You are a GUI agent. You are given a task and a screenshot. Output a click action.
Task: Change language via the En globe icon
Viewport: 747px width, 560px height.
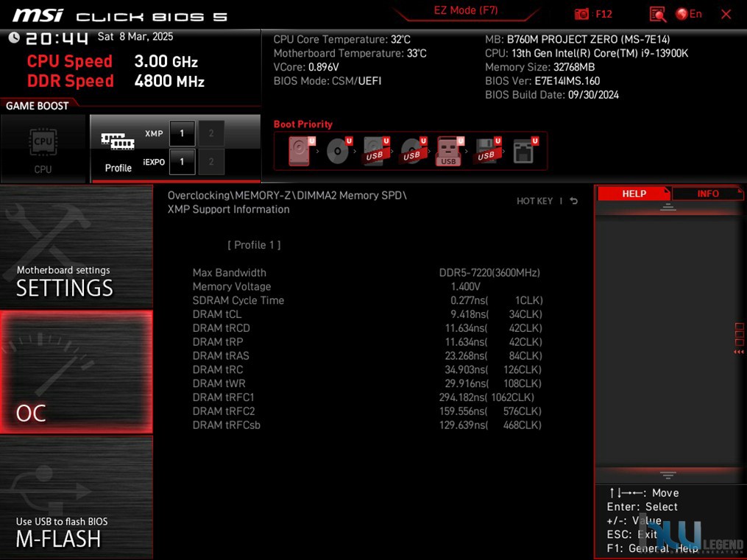tap(689, 14)
